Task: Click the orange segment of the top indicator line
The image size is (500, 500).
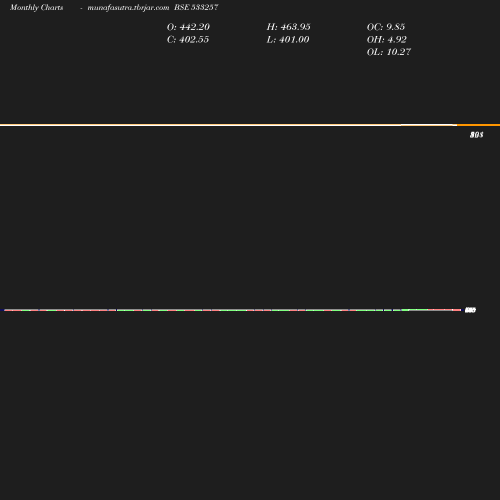Action: click(x=478, y=125)
